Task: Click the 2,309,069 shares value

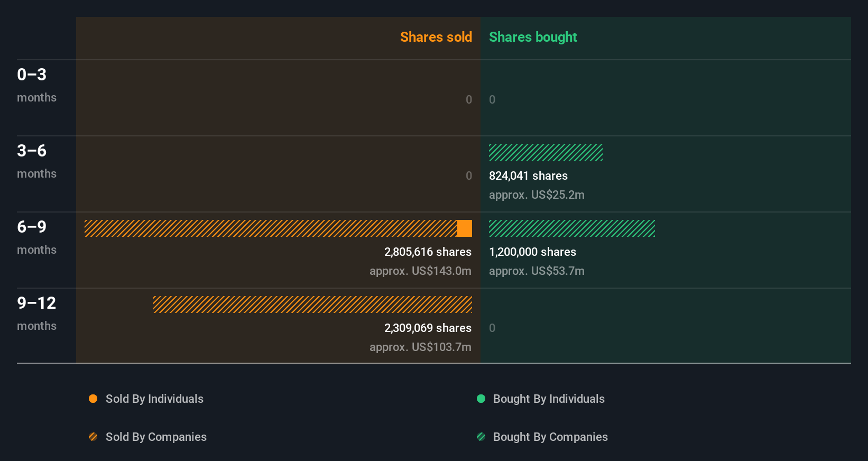Action: pyautogui.click(x=428, y=328)
